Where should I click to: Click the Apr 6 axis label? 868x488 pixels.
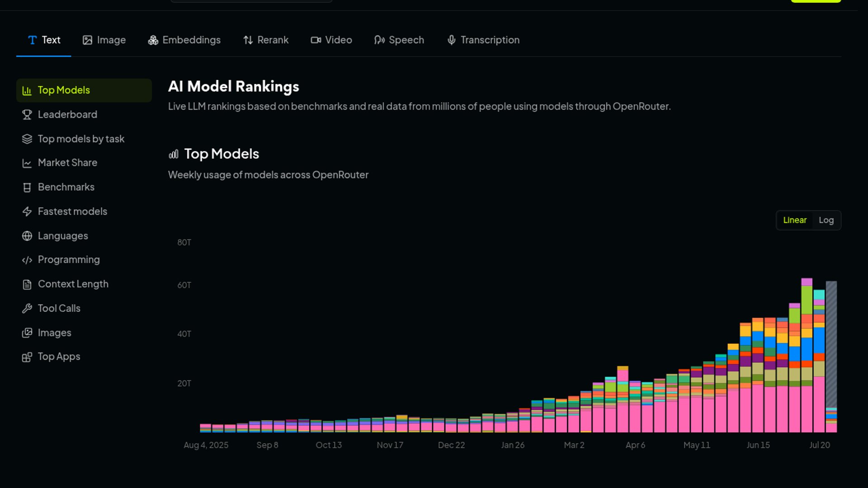[635, 446]
